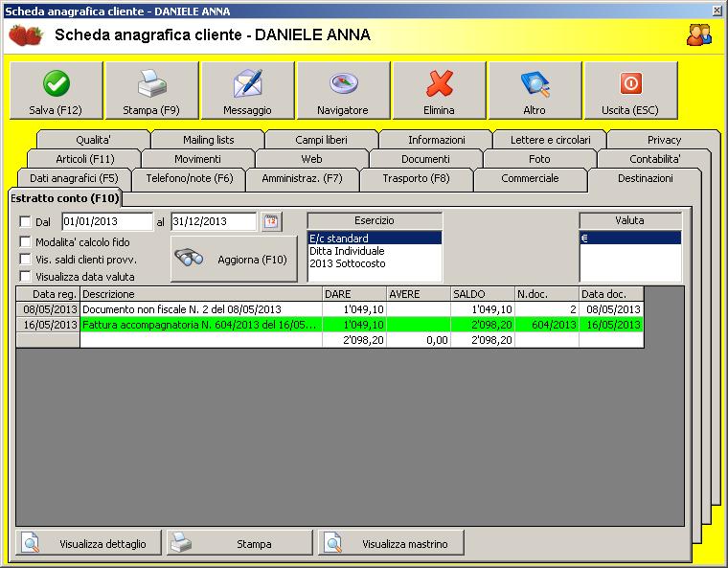This screenshot has height=568, width=728.
Task: Switch to the Qualita' tab
Action: tap(93, 140)
